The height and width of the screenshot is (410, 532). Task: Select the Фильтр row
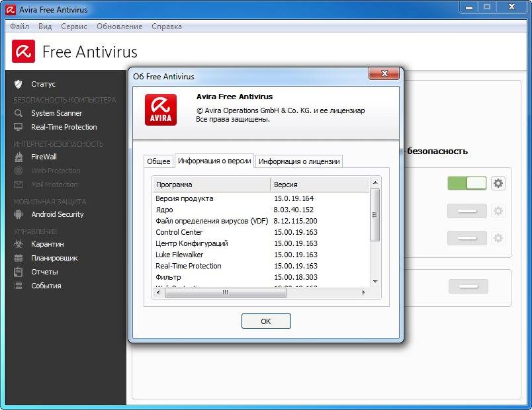[261, 277]
